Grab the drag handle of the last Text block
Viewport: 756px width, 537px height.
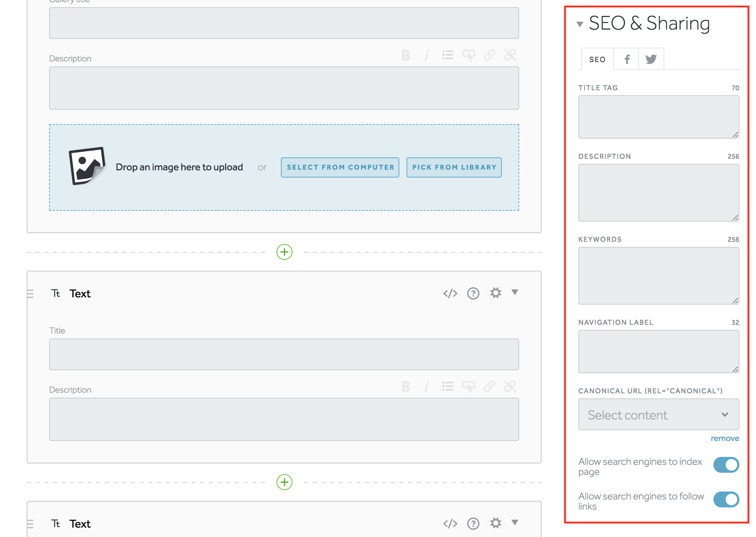point(30,524)
